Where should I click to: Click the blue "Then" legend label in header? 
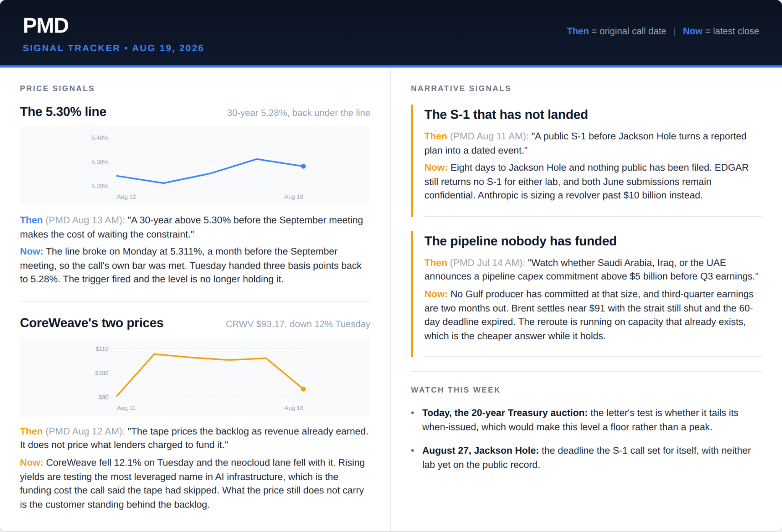click(x=577, y=31)
